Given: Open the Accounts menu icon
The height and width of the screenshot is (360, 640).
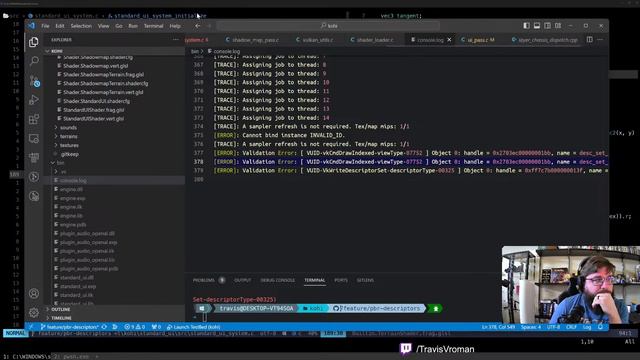Looking at the screenshot, I should coord(34,293).
